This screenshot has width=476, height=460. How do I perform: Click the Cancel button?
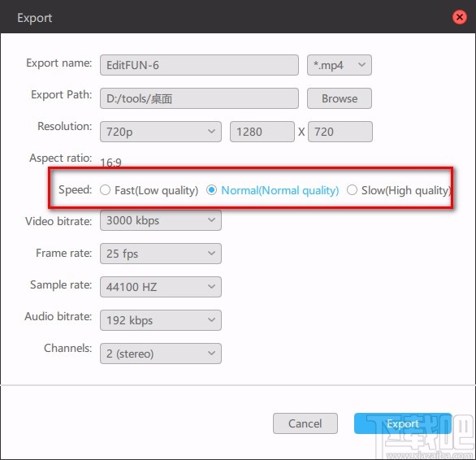[x=305, y=423]
